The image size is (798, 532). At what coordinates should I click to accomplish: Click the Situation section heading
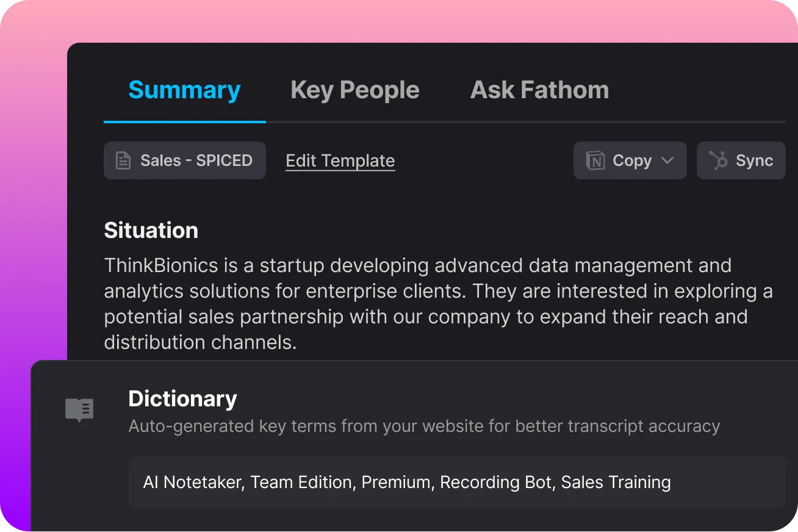pos(151,231)
